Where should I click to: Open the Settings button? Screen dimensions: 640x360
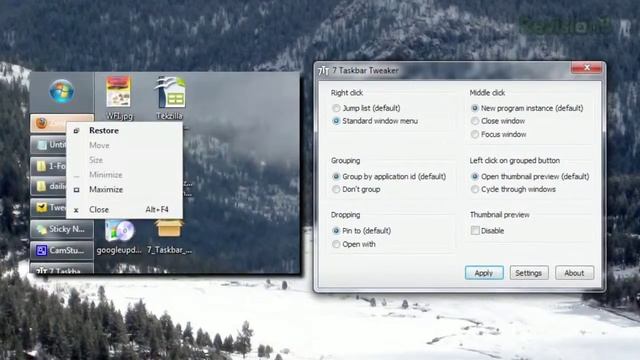tap(529, 273)
